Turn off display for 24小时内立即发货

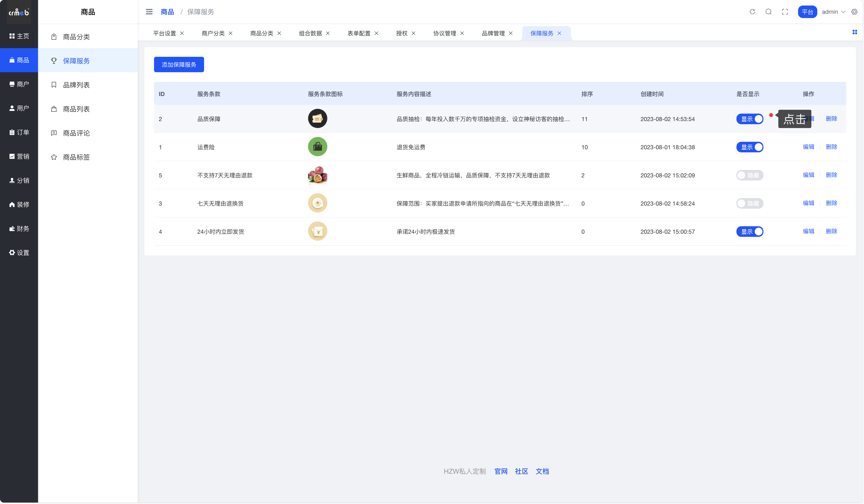point(749,232)
